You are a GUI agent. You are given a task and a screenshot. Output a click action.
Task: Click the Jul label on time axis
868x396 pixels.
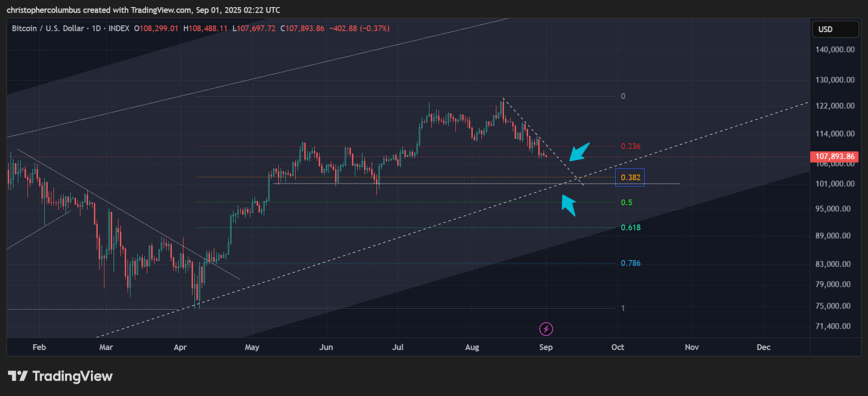click(399, 347)
